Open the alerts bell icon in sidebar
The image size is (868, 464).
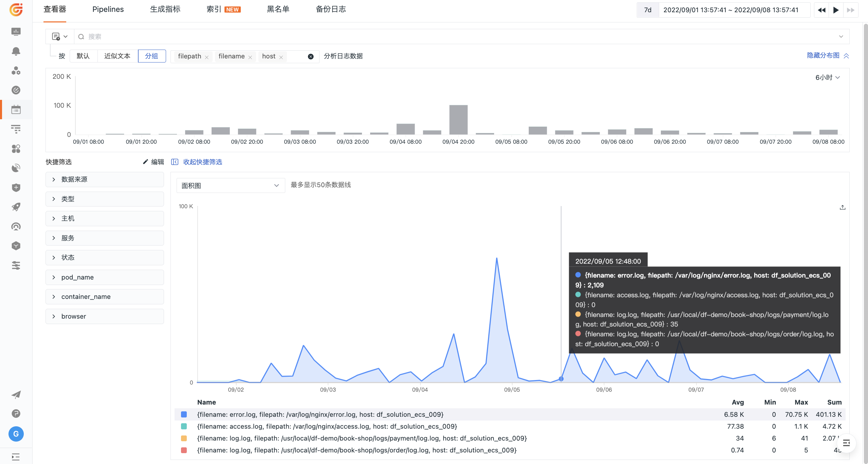tap(16, 51)
